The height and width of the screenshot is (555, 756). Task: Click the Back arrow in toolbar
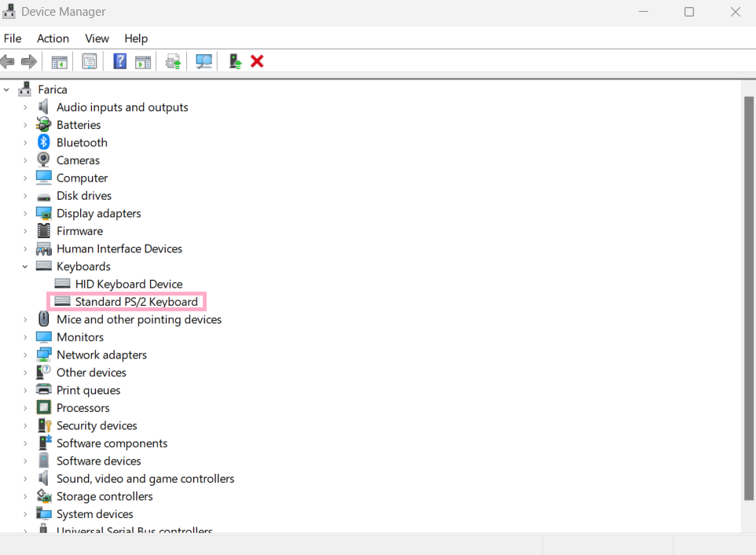pos(9,61)
